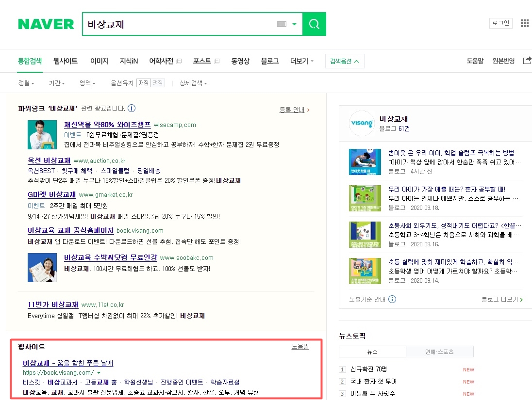Click the 원본반영 link
Screen dimensions: 532x400
tap(503, 61)
